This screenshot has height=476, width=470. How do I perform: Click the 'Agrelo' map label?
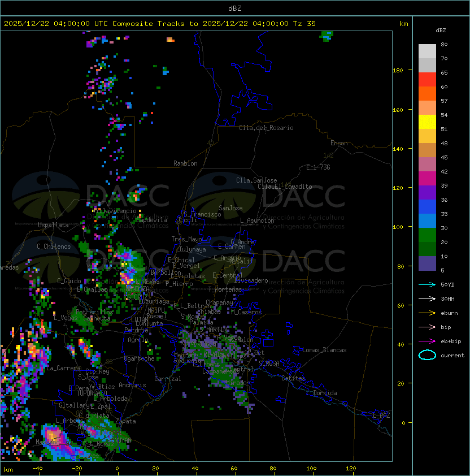point(138,340)
